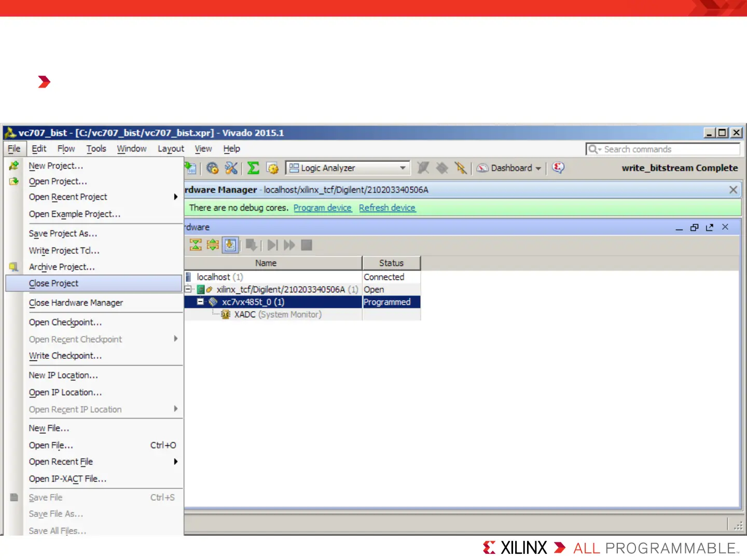Click the Name column header
Image resolution: width=747 pixels, height=560 pixels.
coord(273,263)
